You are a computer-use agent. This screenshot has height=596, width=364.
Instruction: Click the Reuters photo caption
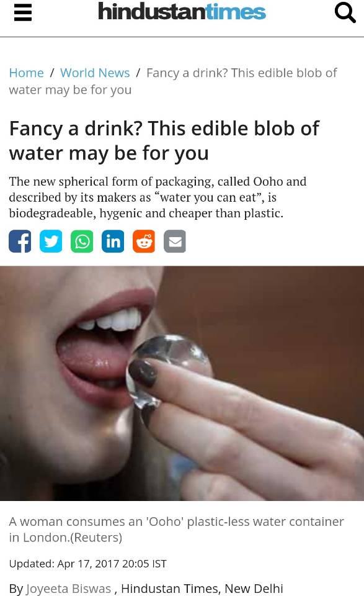[x=176, y=530]
